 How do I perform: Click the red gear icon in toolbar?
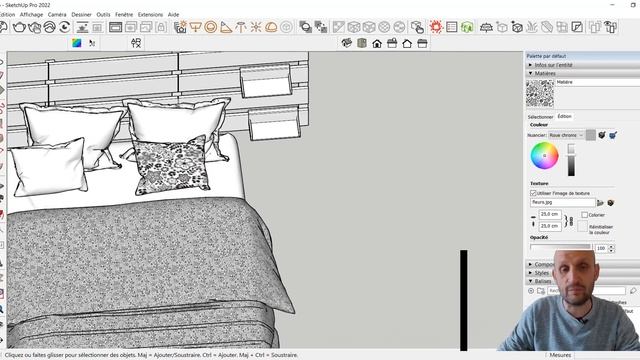[x=436, y=27]
